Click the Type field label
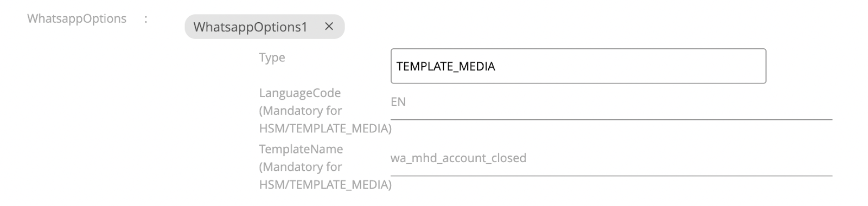This screenshot has width=868, height=206. (272, 57)
